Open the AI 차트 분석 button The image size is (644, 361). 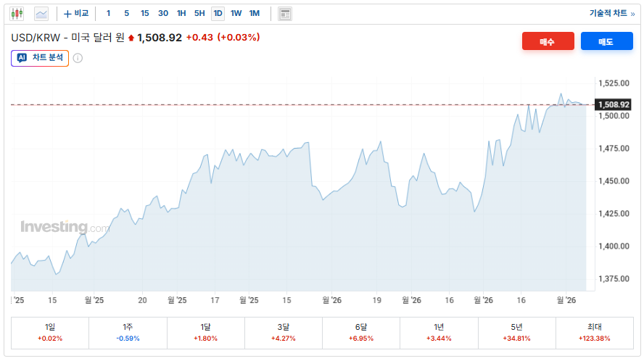pos(40,58)
